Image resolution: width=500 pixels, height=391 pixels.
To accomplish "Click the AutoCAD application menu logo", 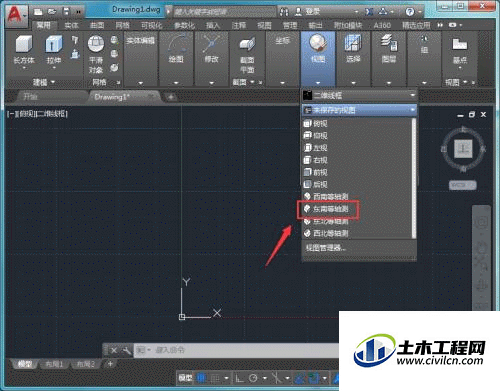I will click(x=16, y=16).
